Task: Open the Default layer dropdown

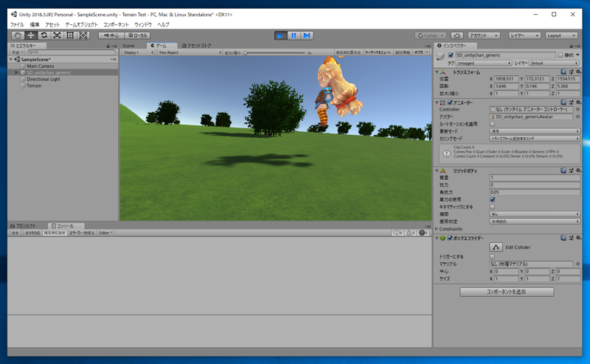Action: tap(555, 63)
